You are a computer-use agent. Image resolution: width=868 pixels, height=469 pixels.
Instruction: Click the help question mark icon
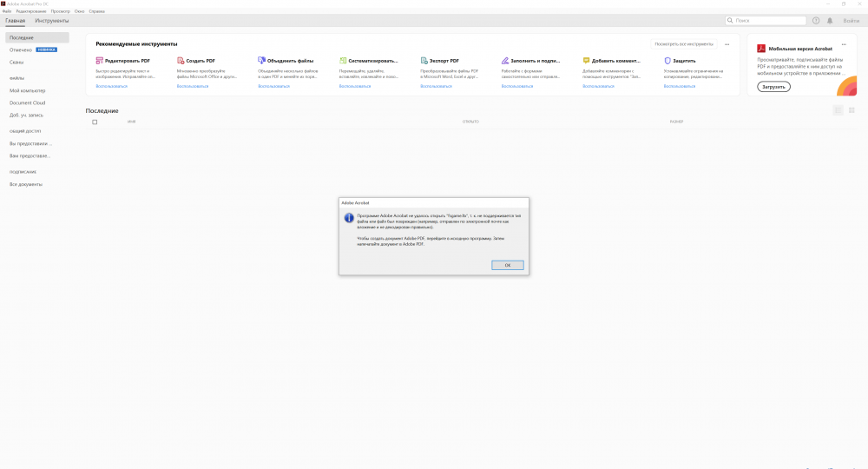[816, 21]
